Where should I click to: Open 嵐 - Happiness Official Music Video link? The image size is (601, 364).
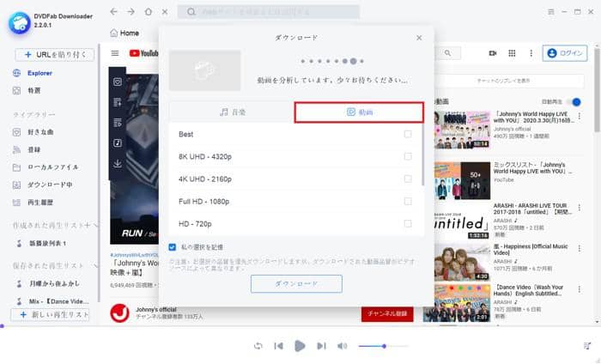(531, 250)
